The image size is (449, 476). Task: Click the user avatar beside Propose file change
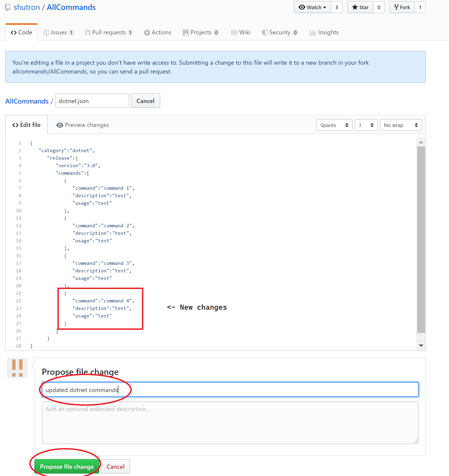[17, 368]
